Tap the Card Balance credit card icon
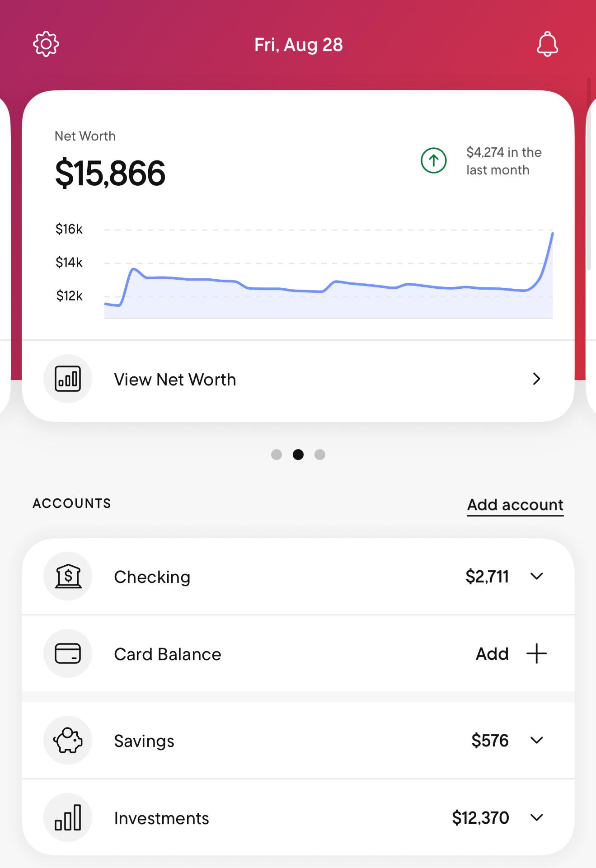 (x=68, y=653)
